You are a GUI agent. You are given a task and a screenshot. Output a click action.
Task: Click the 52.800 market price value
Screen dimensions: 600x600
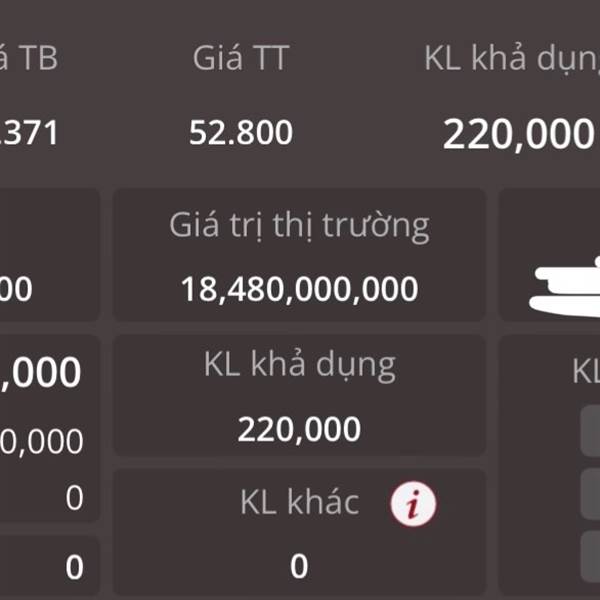click(x=241, y=133)
